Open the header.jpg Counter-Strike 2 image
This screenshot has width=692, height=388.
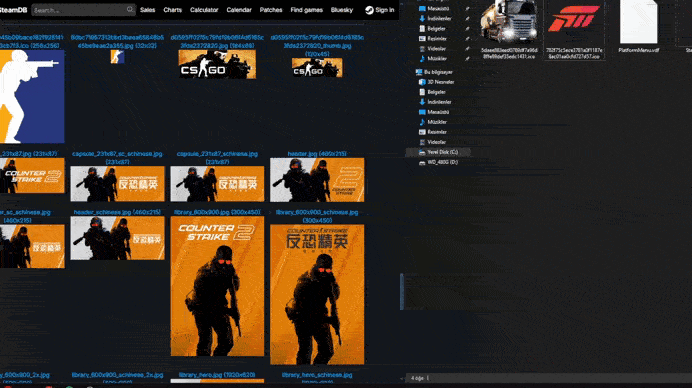click(317, 180)
